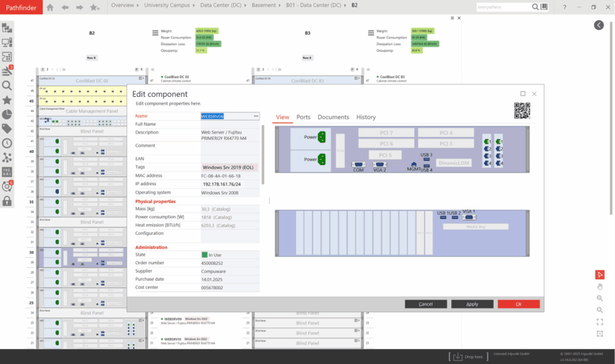This screenshot has width=615, height=364.
Task: Switch to the Ports tab
Action: [x=303, y=117]
